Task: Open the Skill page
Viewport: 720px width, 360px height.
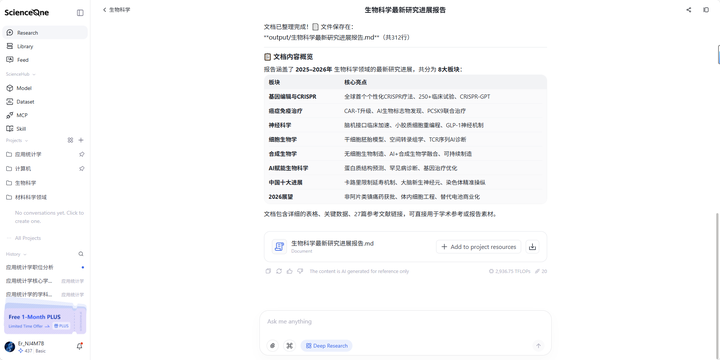Action: click(x=45, y=129)
